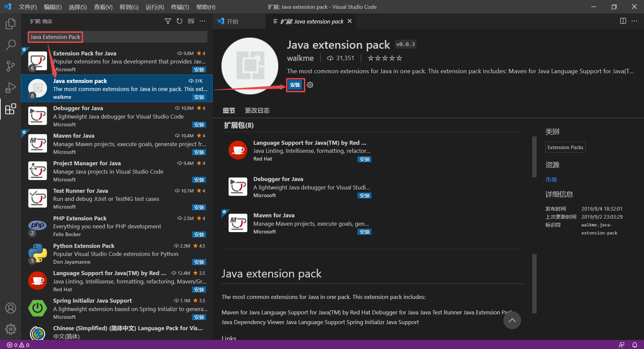This screenshot has width=644, height=349.
Task: Open the 市场 marketplace link
Action: coord(551,180)
